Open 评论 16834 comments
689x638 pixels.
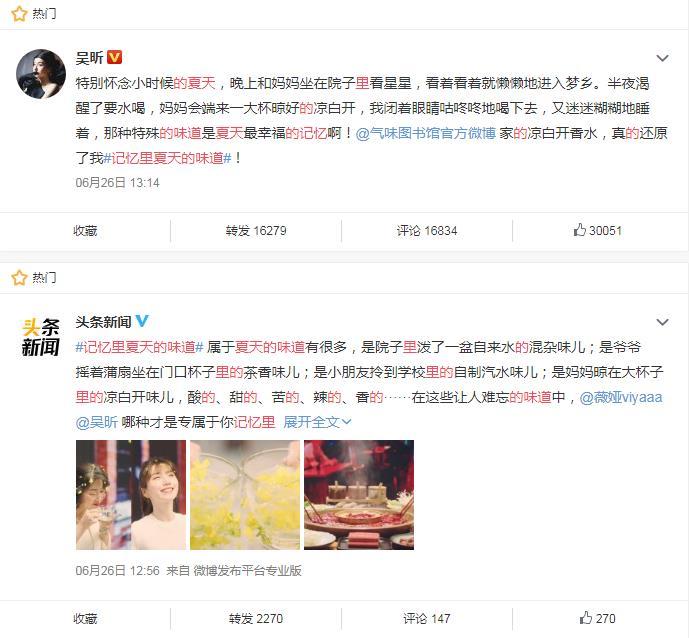427,230
